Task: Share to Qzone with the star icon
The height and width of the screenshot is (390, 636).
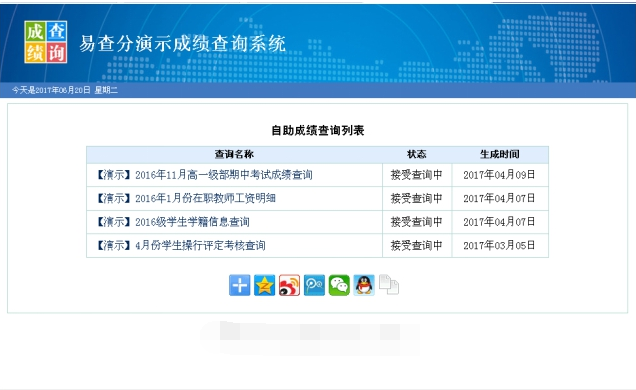Action: (264, 285)
